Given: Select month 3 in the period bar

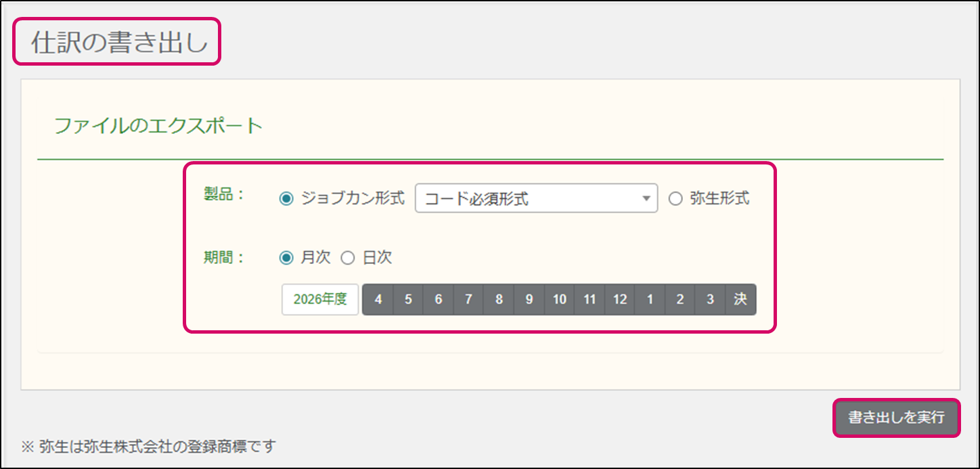Looking at the screenshot, I should tap(710, 300).
